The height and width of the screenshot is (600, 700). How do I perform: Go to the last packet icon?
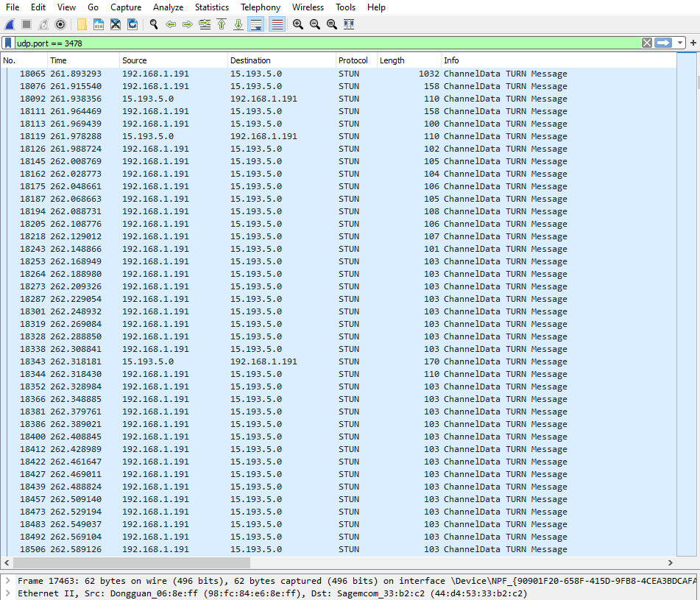[x=237, y=24]
